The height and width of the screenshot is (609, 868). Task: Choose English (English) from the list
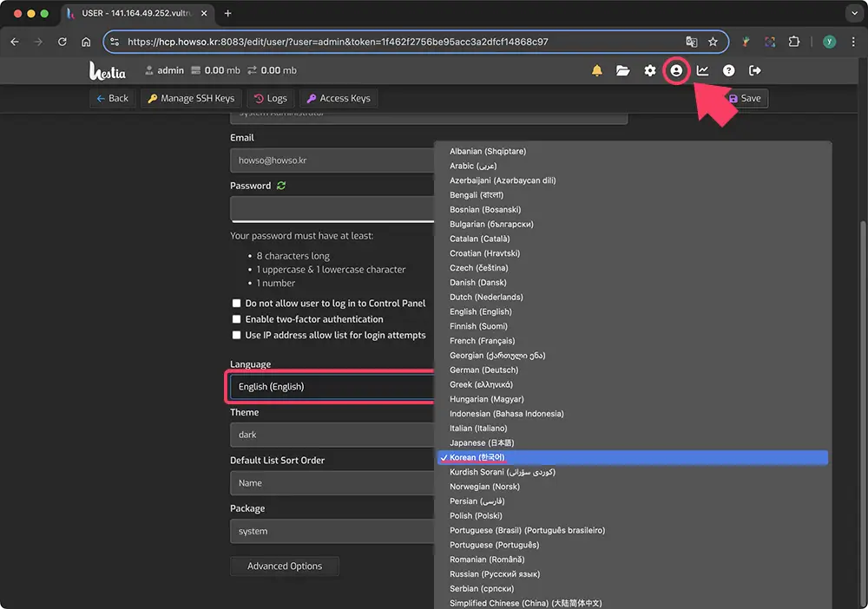[632, 311]
